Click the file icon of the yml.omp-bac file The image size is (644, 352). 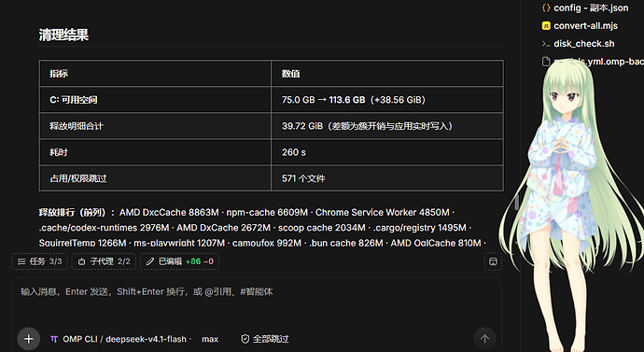tap(546, 62)
